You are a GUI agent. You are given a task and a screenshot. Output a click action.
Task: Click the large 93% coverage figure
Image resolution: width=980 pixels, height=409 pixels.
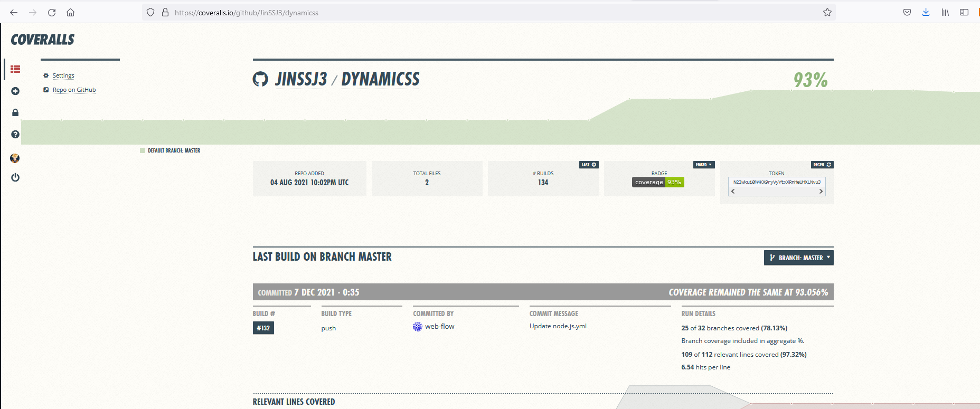[x=811, y=80]
